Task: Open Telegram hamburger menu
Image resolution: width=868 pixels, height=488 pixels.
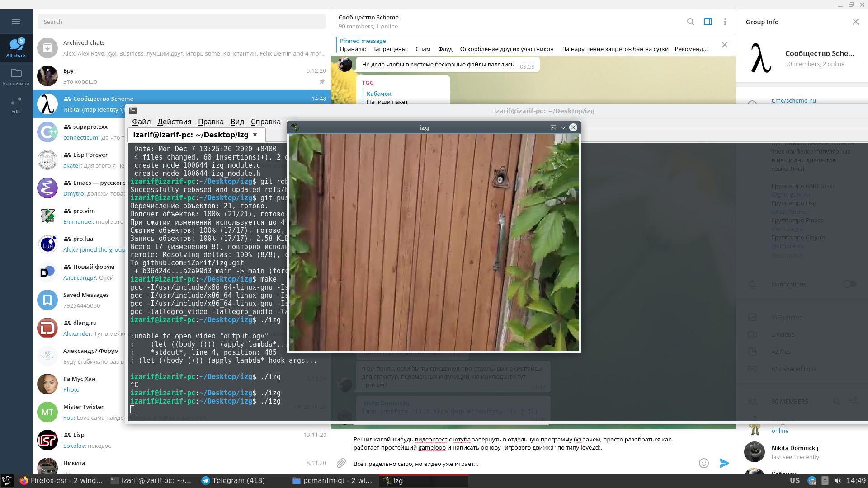Action: 16,22
